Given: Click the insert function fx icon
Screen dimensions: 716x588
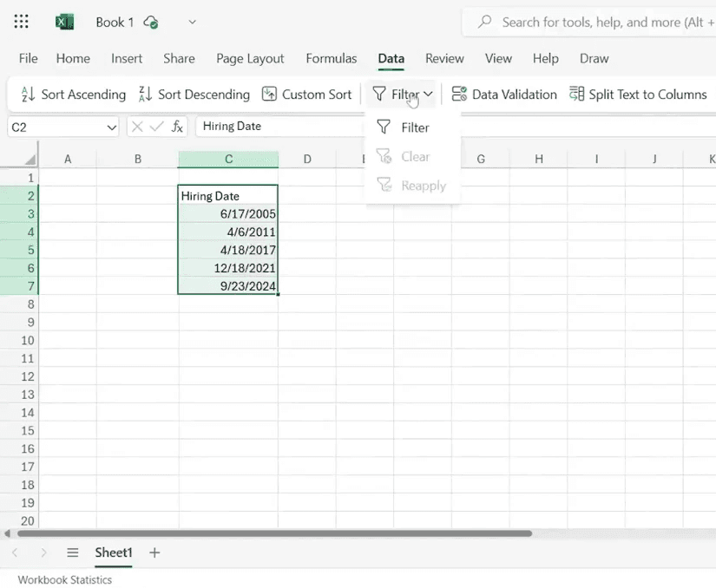Looking at the screenshot, I should [x=177, y=127].
